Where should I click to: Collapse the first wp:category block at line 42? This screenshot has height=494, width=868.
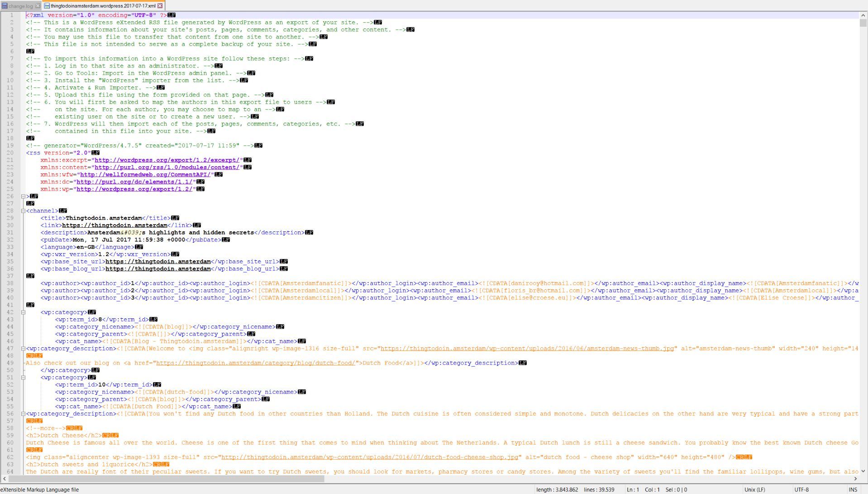click(x=23, y=312)
